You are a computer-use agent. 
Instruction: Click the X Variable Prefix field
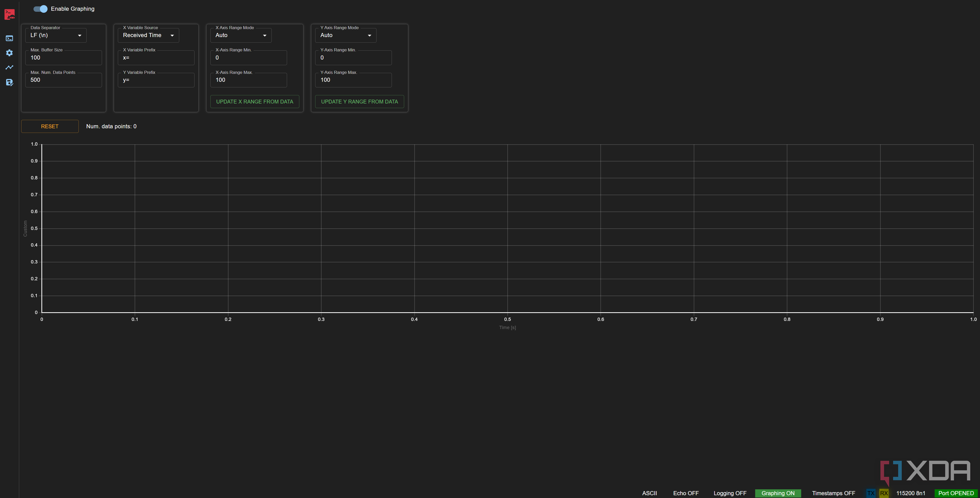[x=156, y=58]
